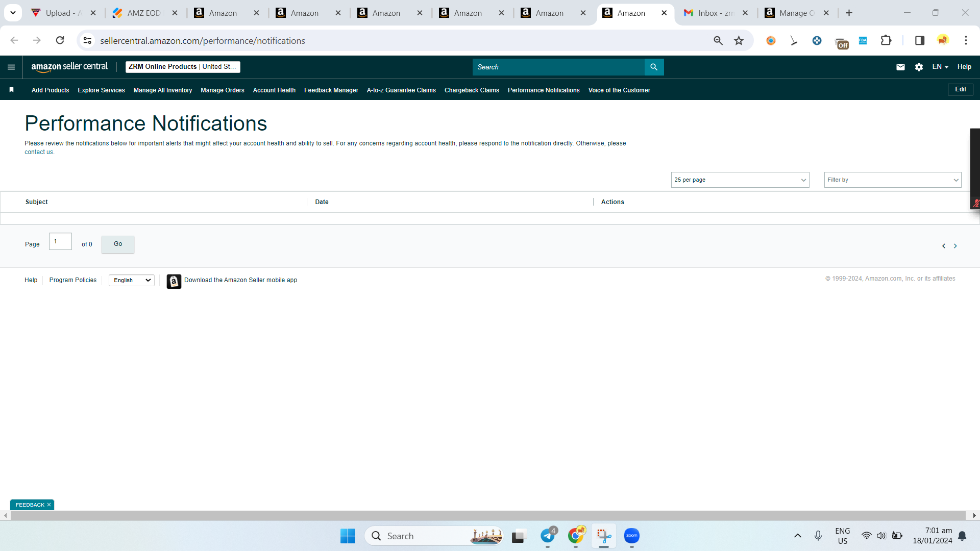The image size is (980, 551).
Task: View site information icon in address bar
Action: 88,40
